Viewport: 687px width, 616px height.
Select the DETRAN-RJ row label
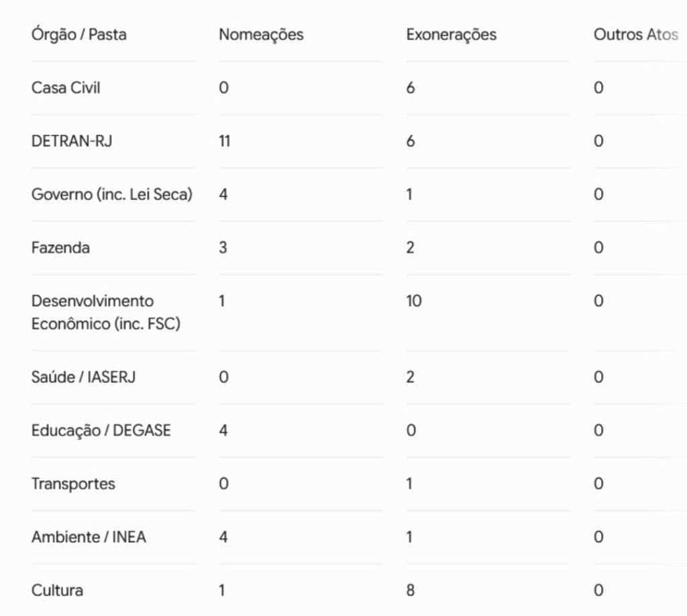pos(72,141)
